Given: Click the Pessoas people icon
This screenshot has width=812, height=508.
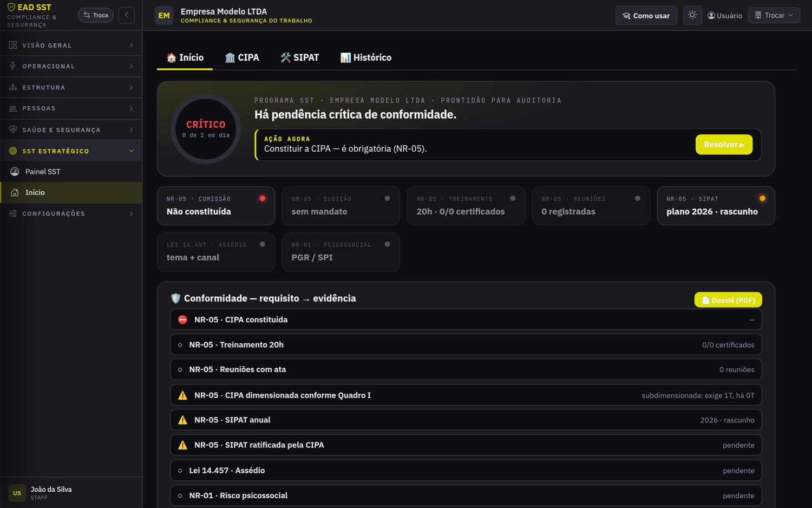Looking at the screenshot, I should [13, 108].
